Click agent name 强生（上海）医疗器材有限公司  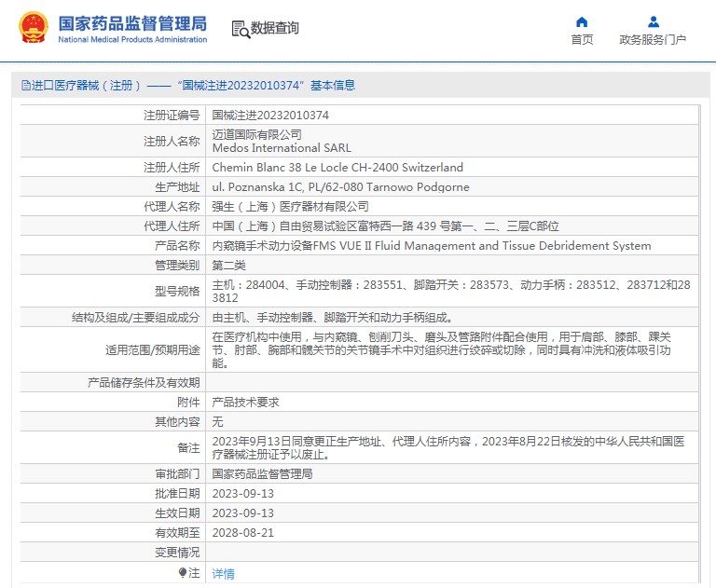click(x=291, y=207)
